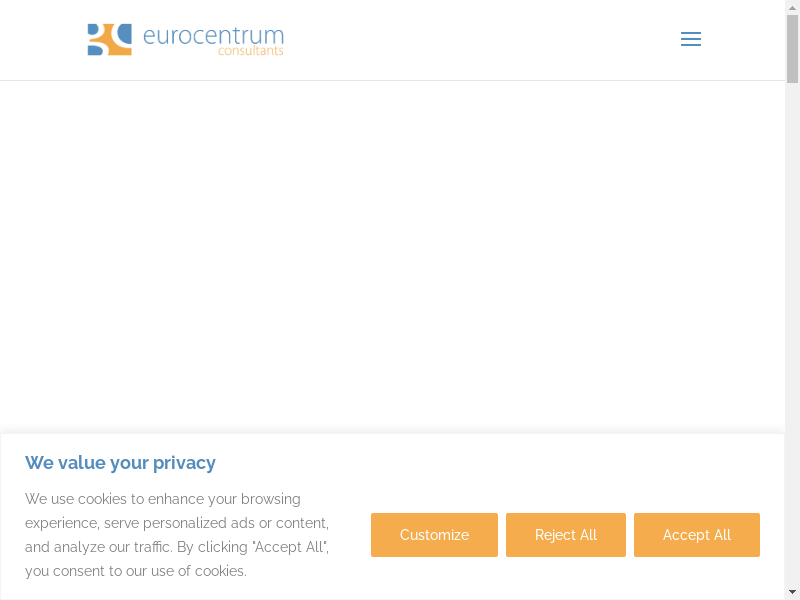The width and height of the screenshot is (800, 600).
Task: Click the scrollbar down arrow
Action: pyautogui.click(x=792, y=593)
